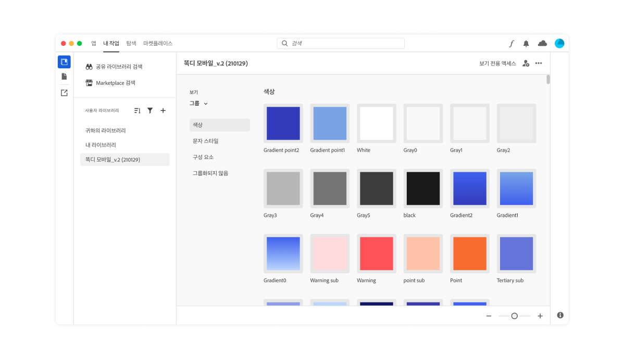Viewport: 624px width, 364px height.
Task: Select the Gray3 color swatch
Action: (283, 189)
